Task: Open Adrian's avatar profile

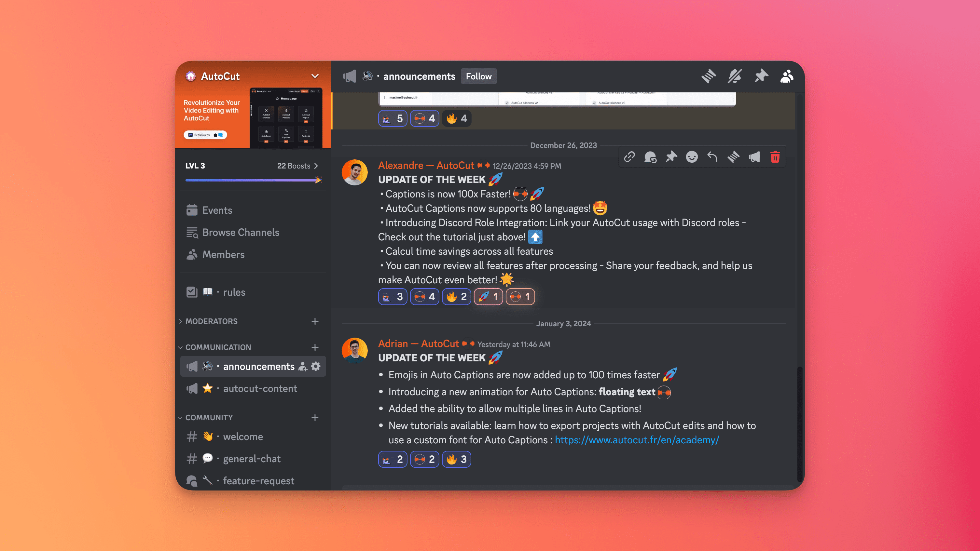Action: tap(354, 351)
